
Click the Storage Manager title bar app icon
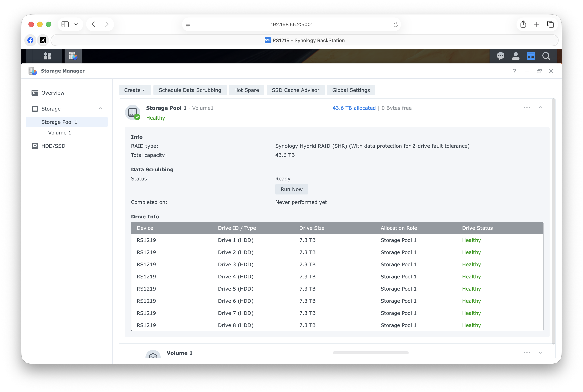click(32, 71)
